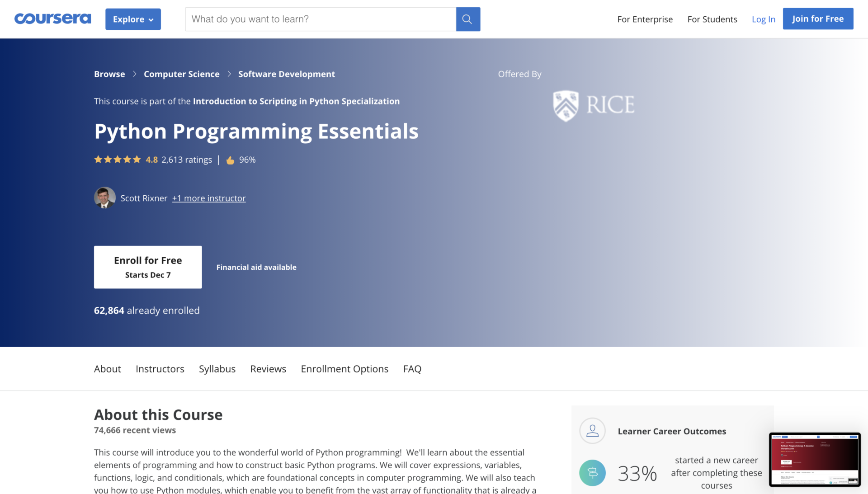Click the Coursera logo
The image size is (868, 494).
pos(52,19)
